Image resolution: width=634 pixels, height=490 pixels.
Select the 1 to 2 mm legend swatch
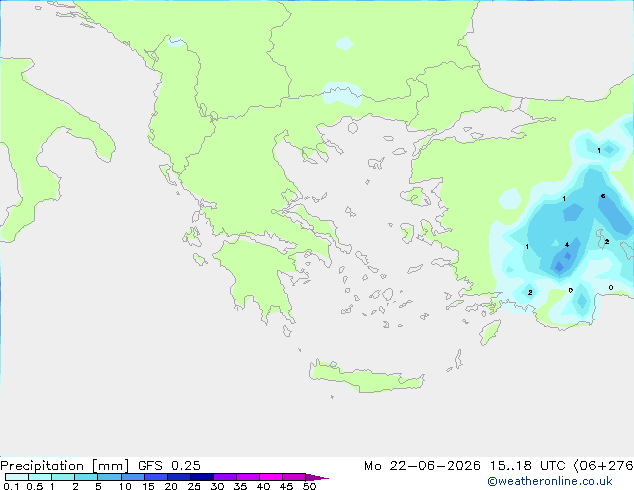63,477
